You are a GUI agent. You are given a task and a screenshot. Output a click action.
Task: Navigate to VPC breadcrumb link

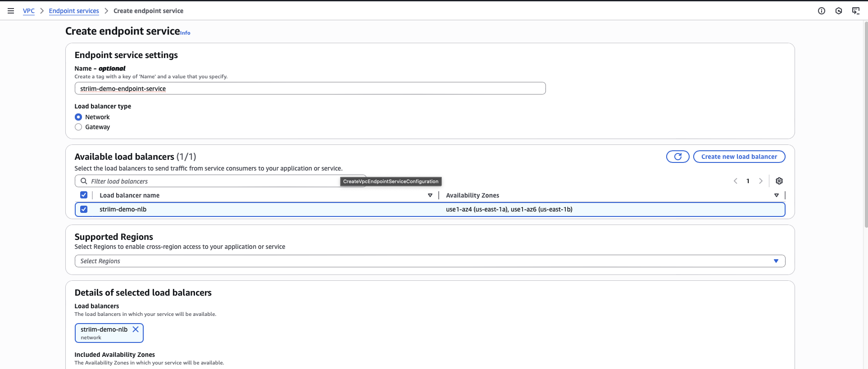[29, 11]
